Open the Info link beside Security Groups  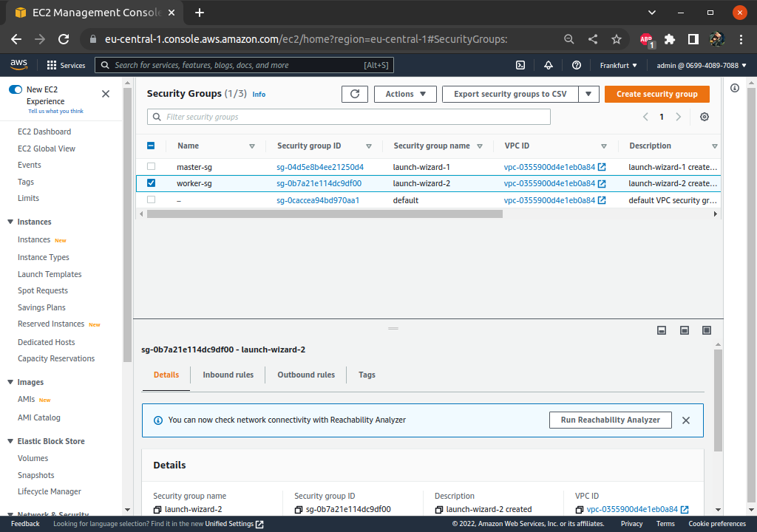click(x=259, y=95)
